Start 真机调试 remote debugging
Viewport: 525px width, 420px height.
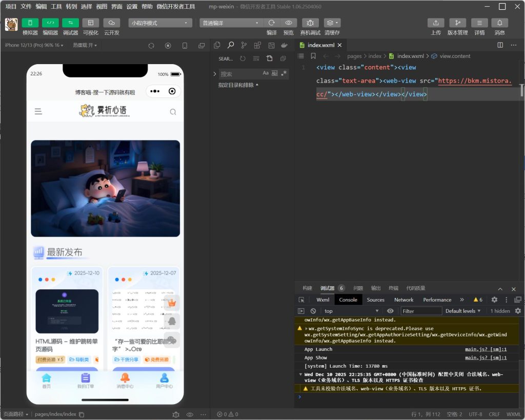[x=310, y=23]
